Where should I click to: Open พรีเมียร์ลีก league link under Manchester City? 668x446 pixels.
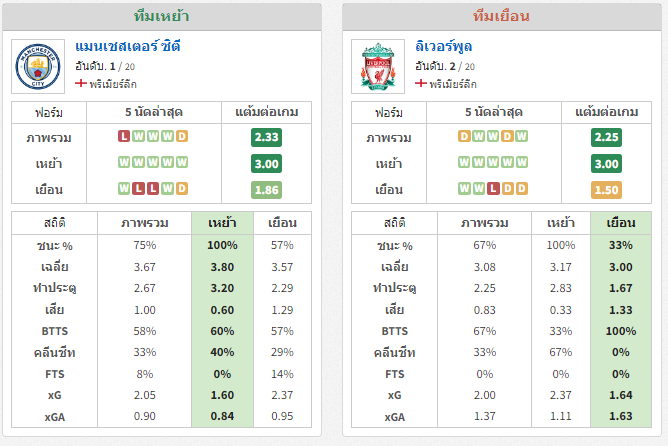[113, 84]
